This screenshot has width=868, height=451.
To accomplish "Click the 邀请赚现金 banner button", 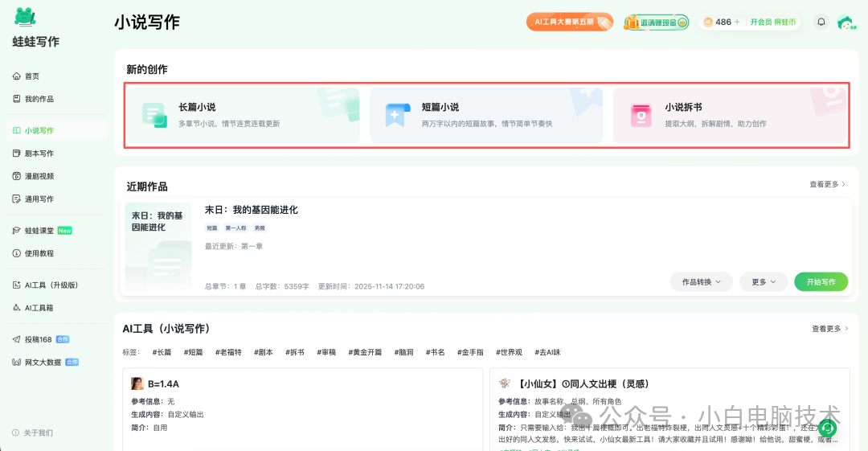I will click(656, 23).
